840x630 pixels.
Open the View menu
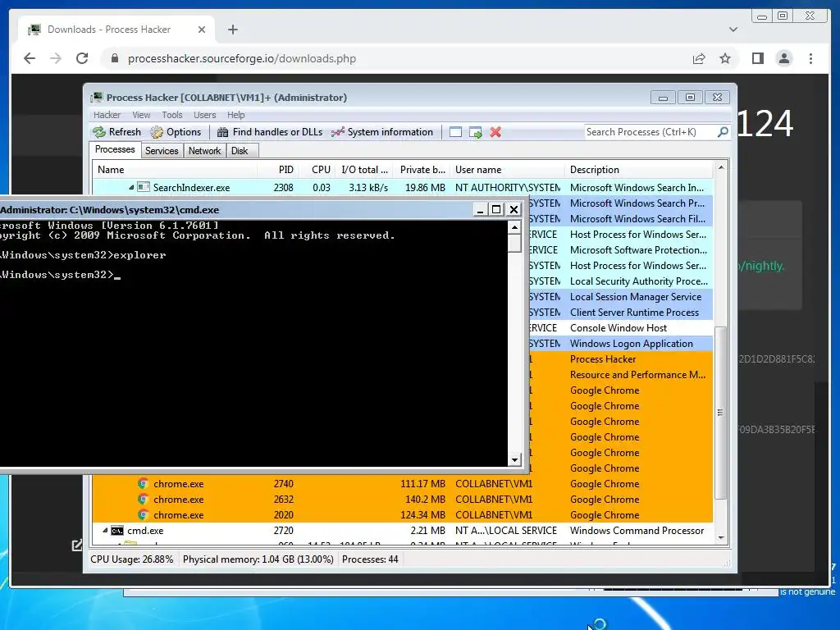click(141, 115)
